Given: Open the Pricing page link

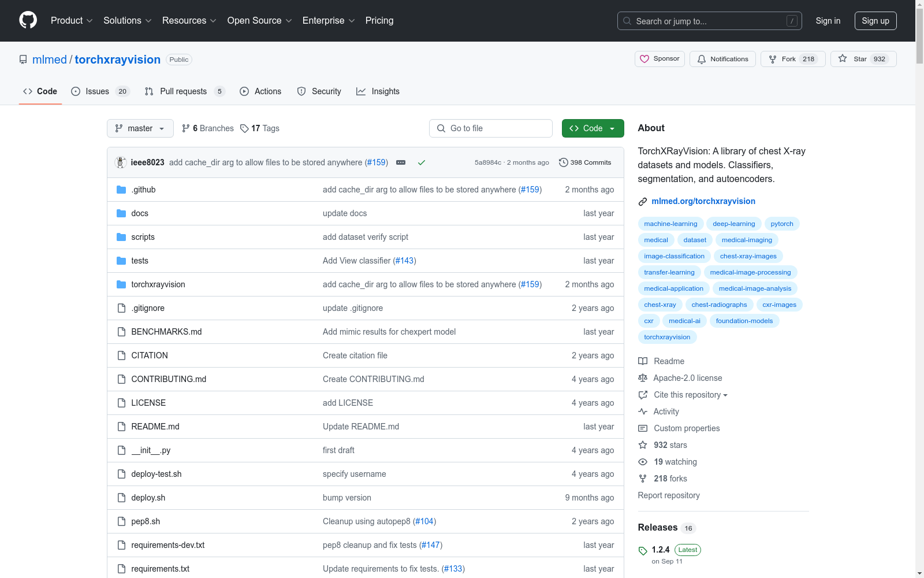Looking at the screenshot, I should [x=379, y=21].
